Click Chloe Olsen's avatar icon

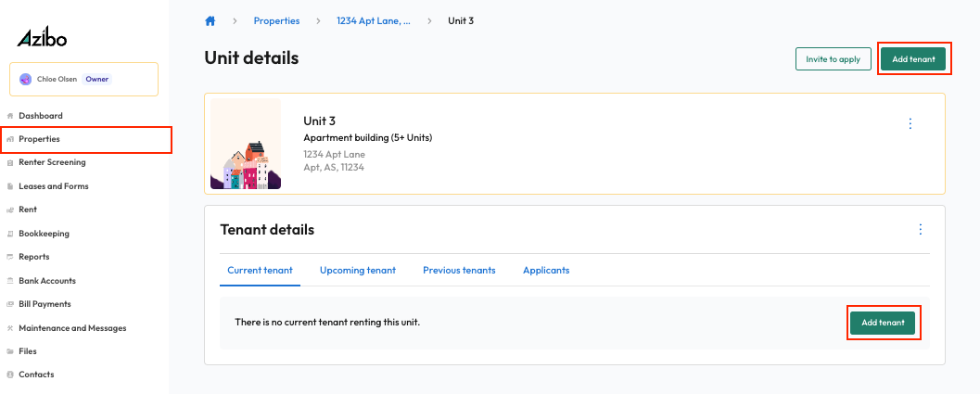26,80
